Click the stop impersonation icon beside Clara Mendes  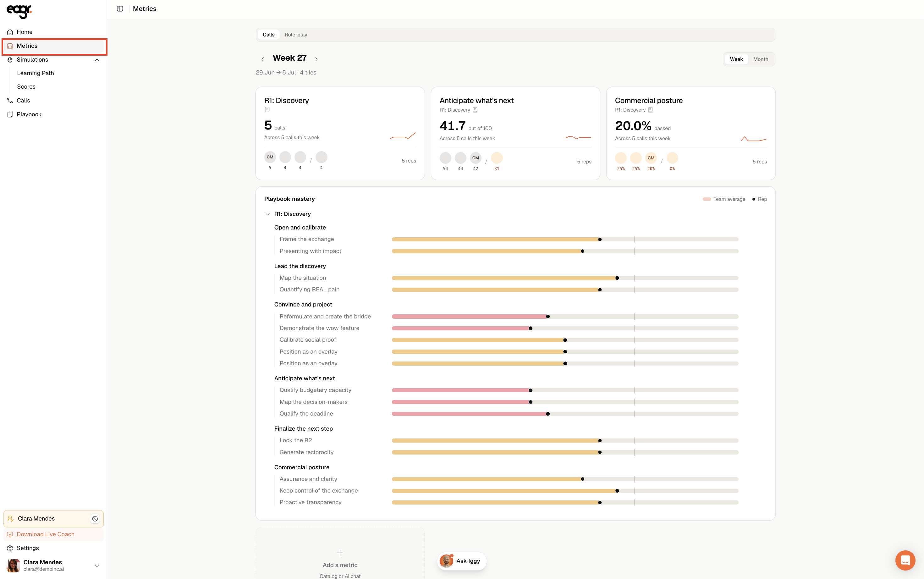[95, 519]
